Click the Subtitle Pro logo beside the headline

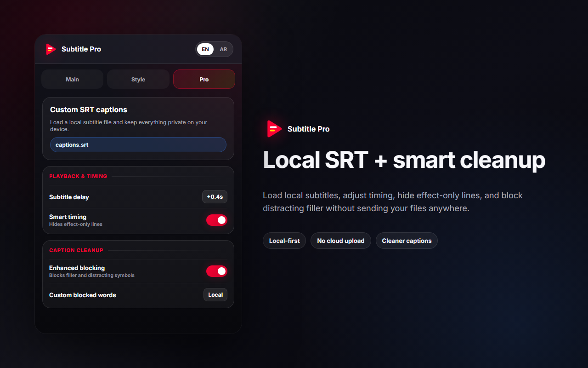coord(274,129)
